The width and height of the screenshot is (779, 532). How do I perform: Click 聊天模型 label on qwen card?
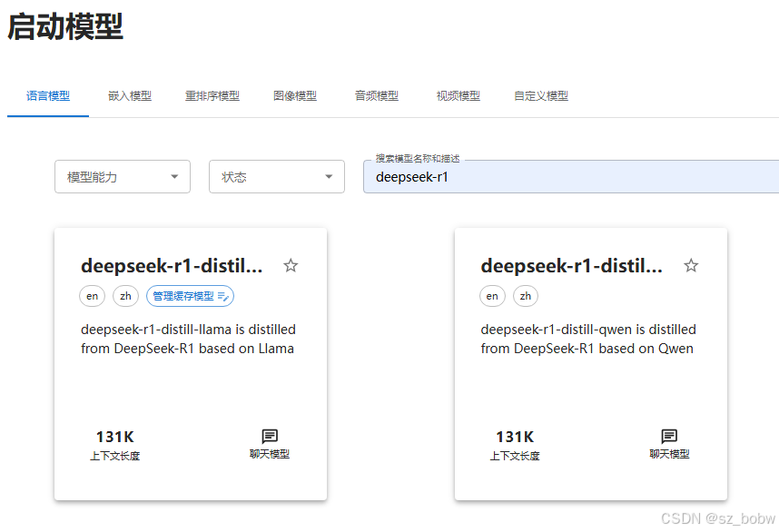point(669,454)
